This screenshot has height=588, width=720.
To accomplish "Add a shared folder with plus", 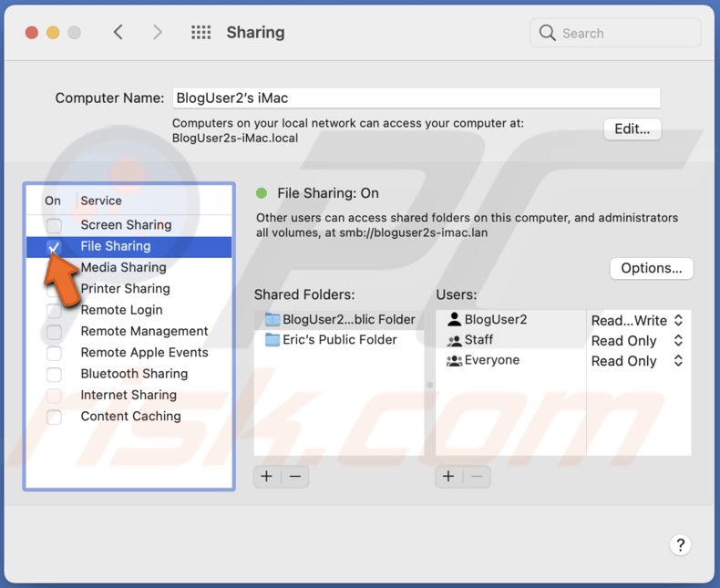I will [266, 477].
